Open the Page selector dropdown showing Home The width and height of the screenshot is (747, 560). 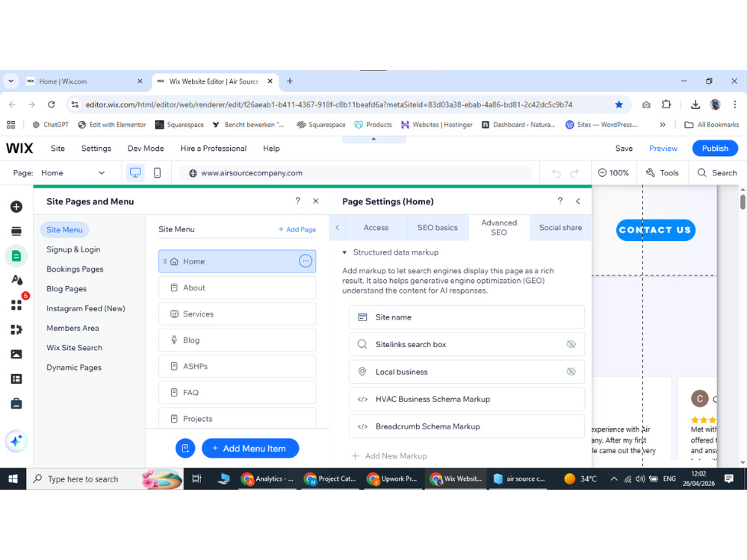(x=73, y=173)
